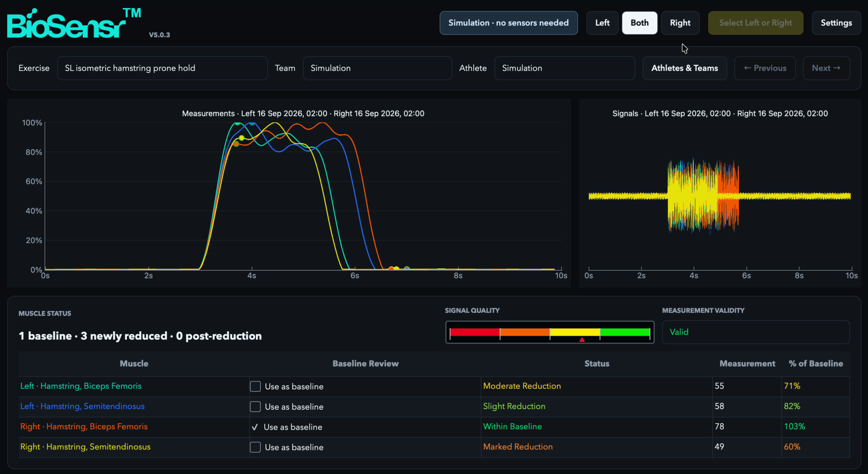Click the Select Left or Right button
The height and width of the screenshot is (474, 868).
tap(756, 23)
